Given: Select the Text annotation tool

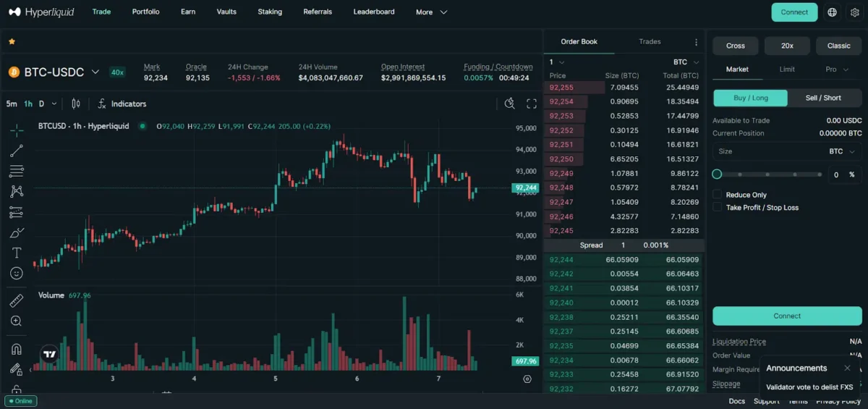Looking at the screenshot, I should 16,253.
